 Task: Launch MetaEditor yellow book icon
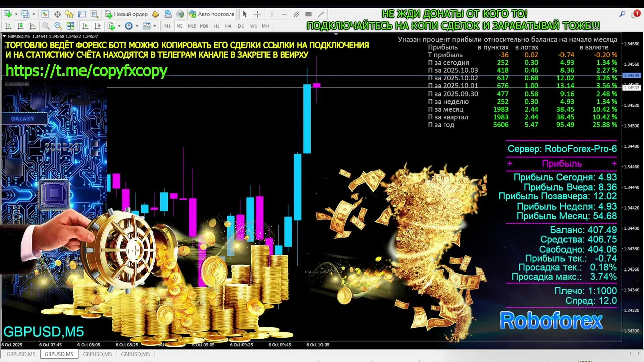point(155,14)
